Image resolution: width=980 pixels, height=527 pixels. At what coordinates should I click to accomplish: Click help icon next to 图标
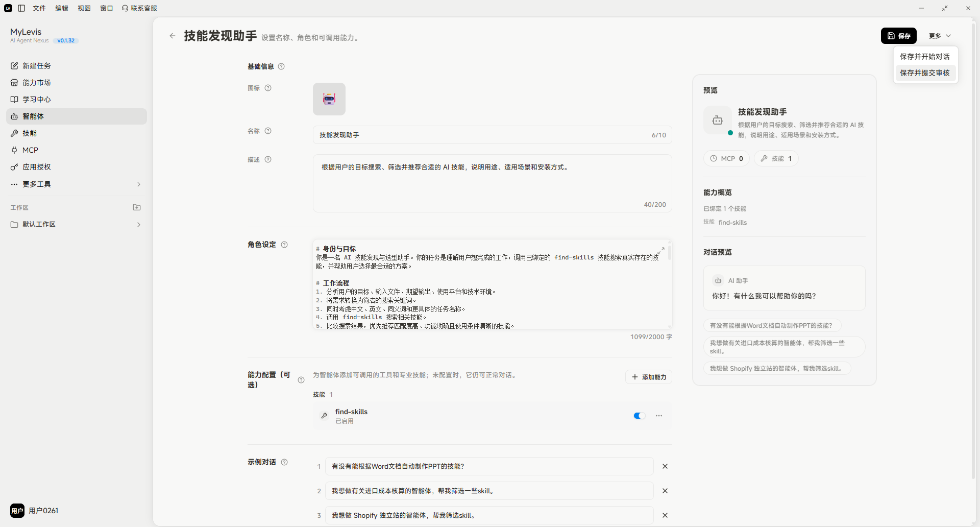pos(268,88)
